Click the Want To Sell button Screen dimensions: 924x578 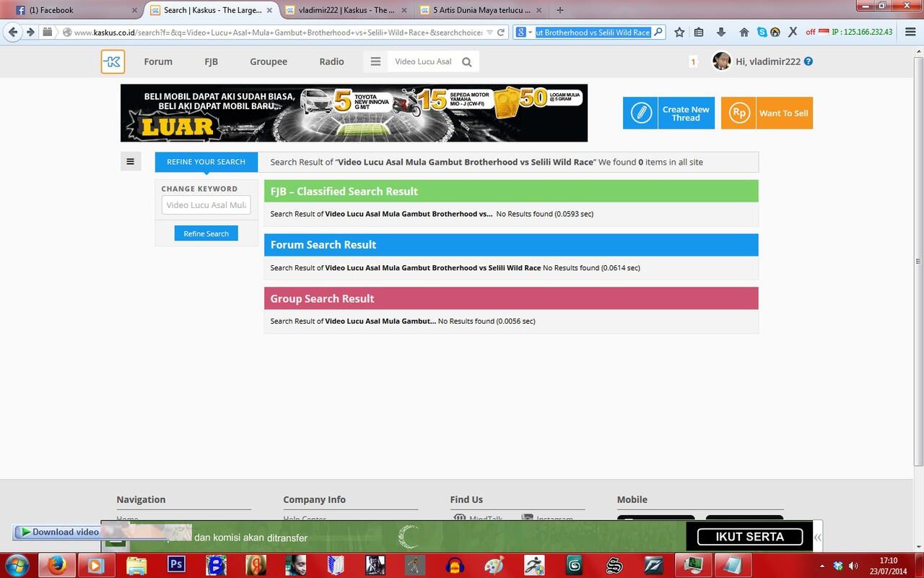(x=767, y=113)
